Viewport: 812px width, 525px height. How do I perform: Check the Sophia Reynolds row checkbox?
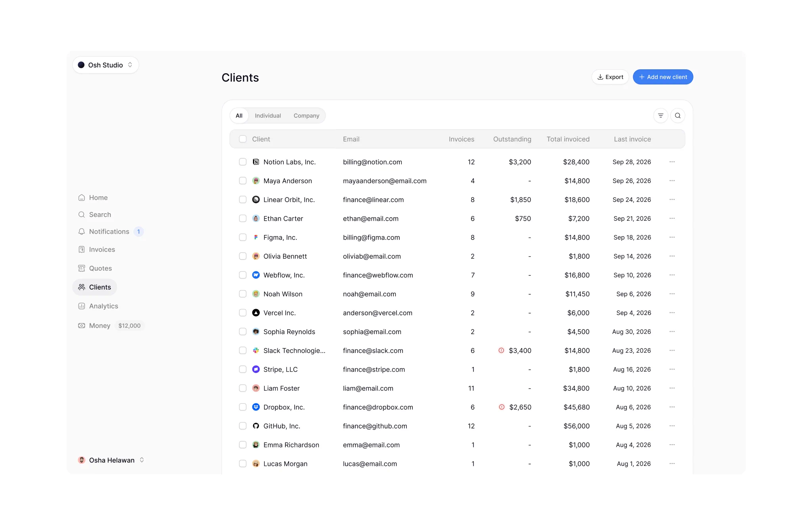coord(243,332)
